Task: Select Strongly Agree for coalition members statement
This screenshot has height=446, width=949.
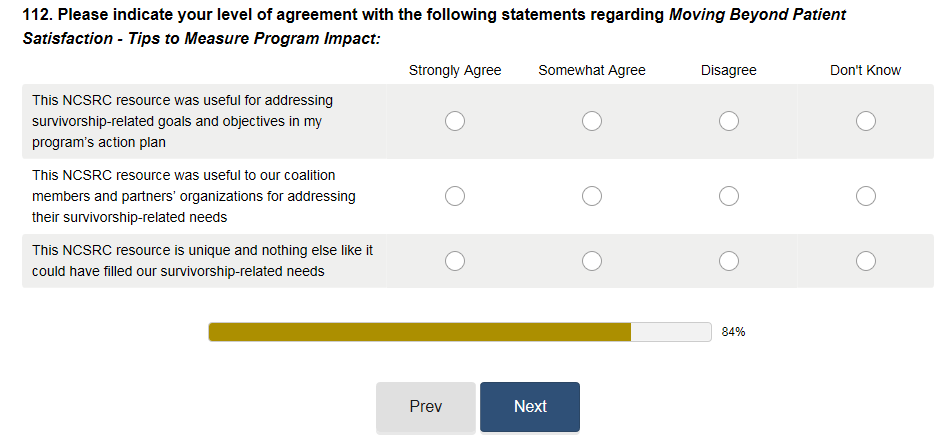Action: point(455,196)
